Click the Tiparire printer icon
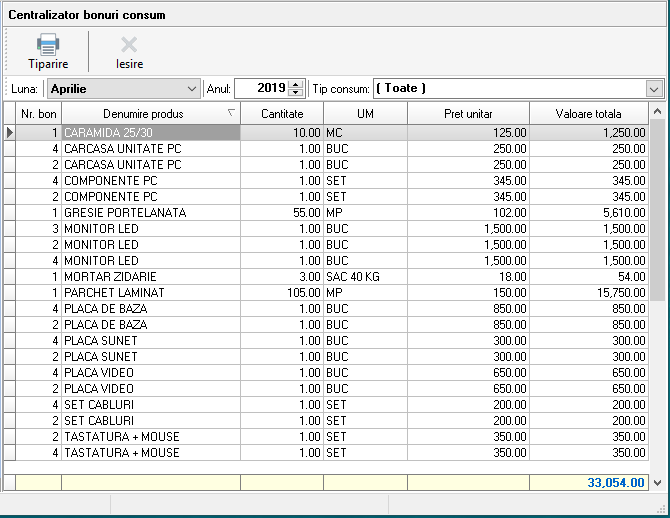 click(x=48, y=44)
